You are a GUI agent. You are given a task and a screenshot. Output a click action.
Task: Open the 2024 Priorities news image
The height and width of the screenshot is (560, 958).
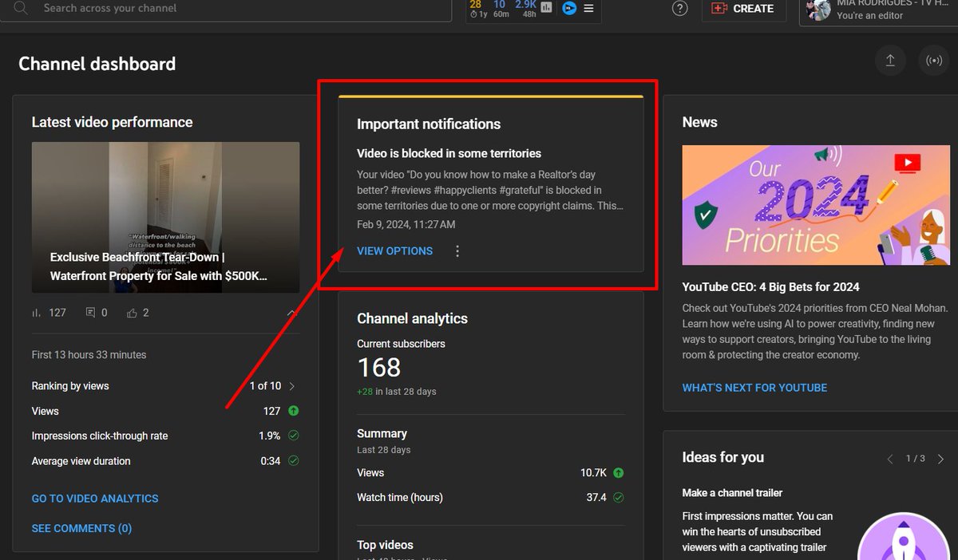[x=815, y=205]
